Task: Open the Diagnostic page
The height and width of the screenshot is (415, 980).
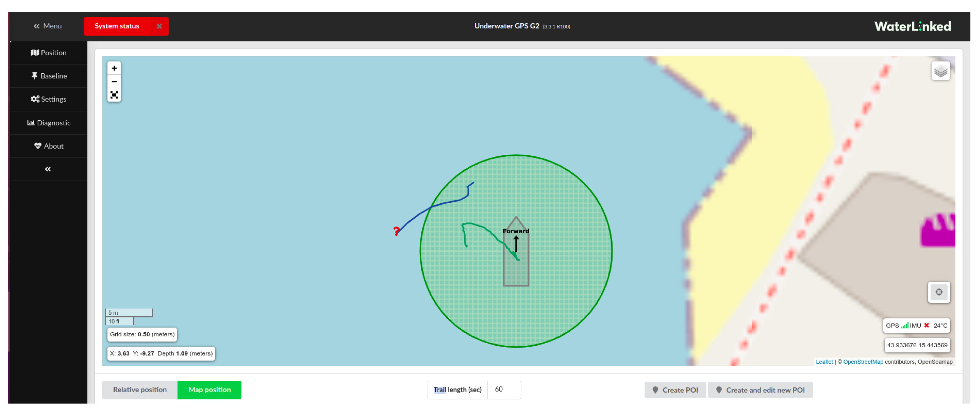Action: pos(49,123)
